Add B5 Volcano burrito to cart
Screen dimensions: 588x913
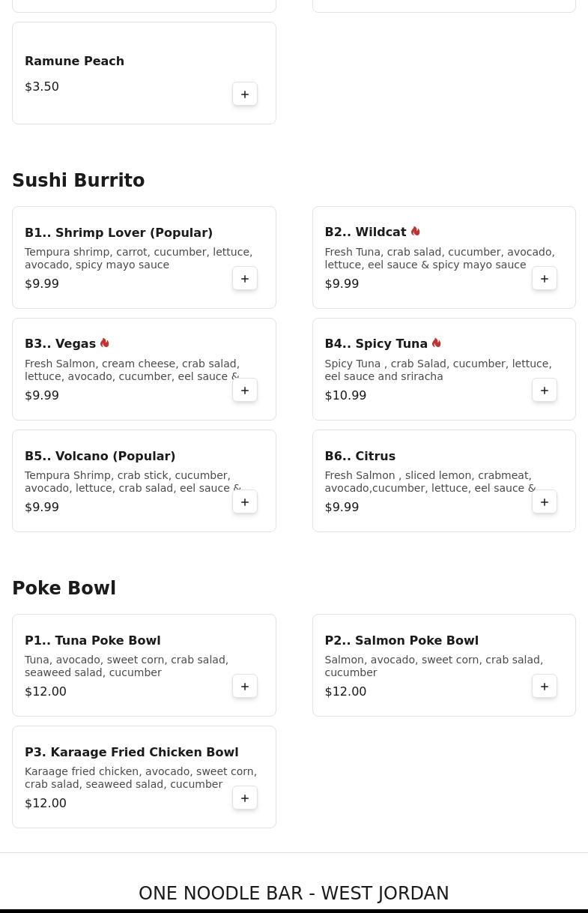click(x=245, y=502)
